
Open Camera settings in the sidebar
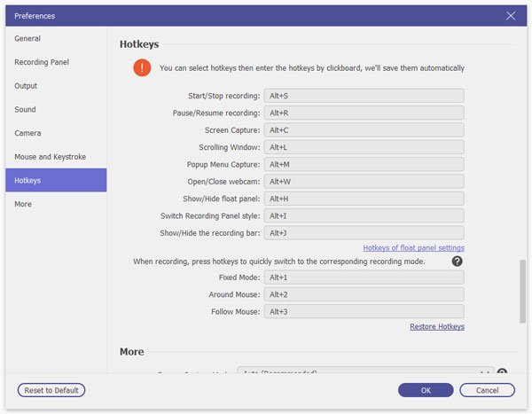tap(27, 133)
